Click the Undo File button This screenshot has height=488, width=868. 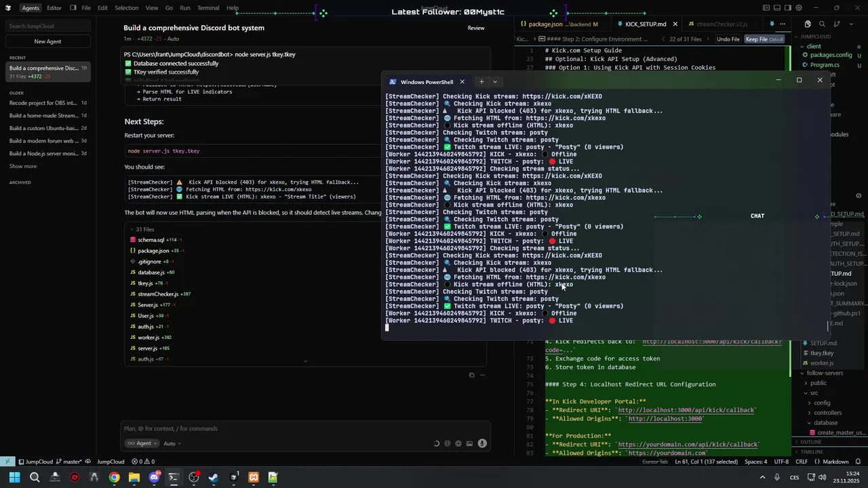pyautogui.click(x=728, y=39)
